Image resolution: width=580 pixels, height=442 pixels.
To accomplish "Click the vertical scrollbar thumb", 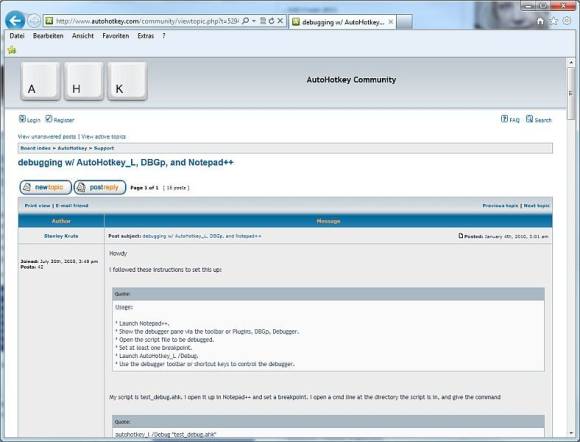I will [x=571, y=94].
